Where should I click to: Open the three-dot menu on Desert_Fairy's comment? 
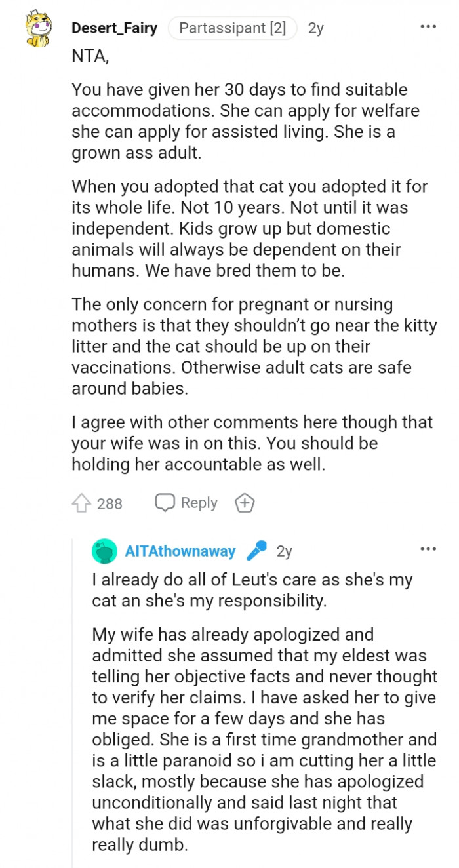tap(428, 25)
